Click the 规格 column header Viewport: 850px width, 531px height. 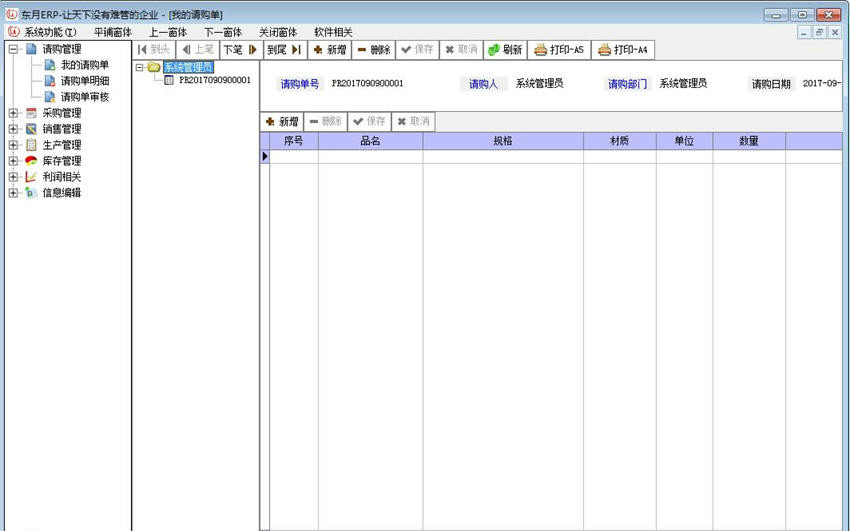click(503, 141)
